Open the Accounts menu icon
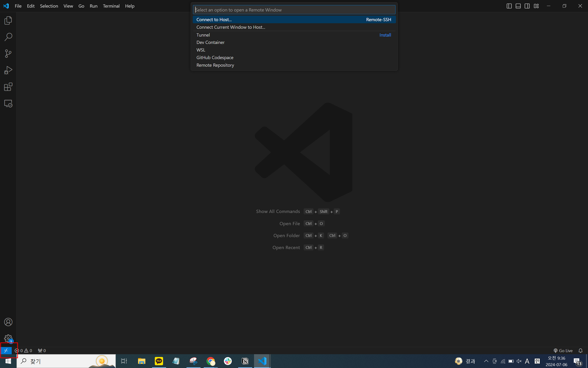The image size is (588, 368). coord(8,322)
